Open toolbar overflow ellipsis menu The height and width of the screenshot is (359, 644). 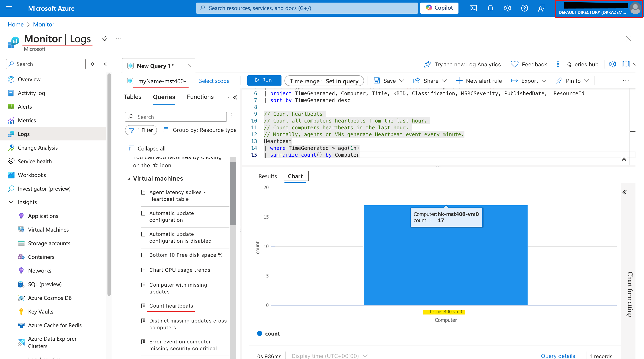point(626,80)
